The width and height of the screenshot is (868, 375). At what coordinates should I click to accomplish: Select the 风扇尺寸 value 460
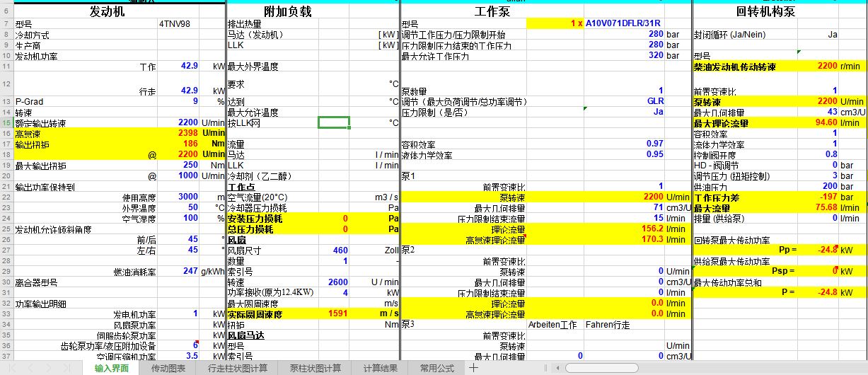(x=334, y=250)
